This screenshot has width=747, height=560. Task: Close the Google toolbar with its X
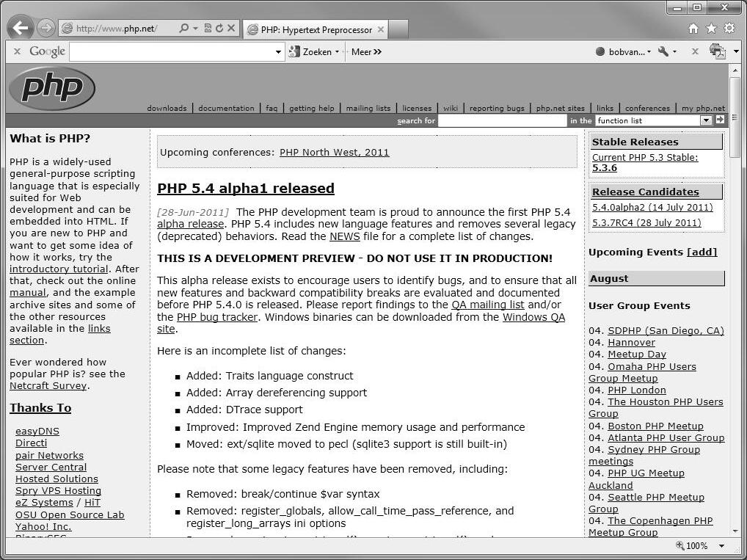pos(17,51)
